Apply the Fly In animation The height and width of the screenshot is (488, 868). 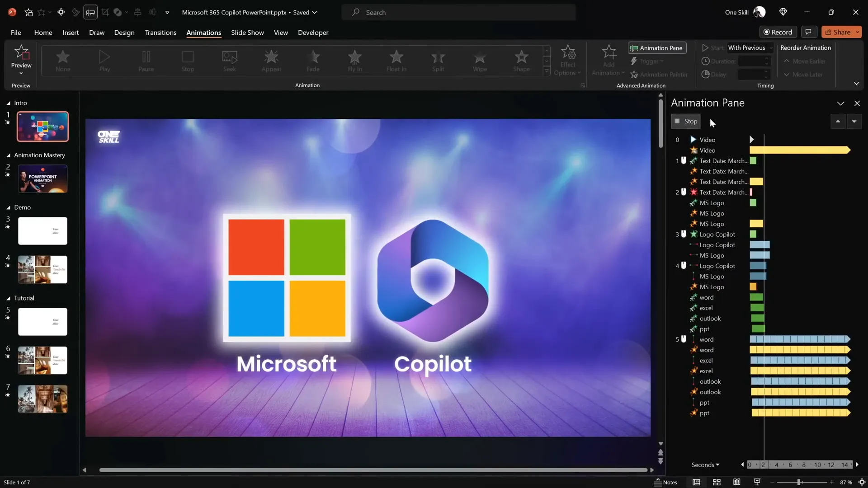[x=355, y=61]
